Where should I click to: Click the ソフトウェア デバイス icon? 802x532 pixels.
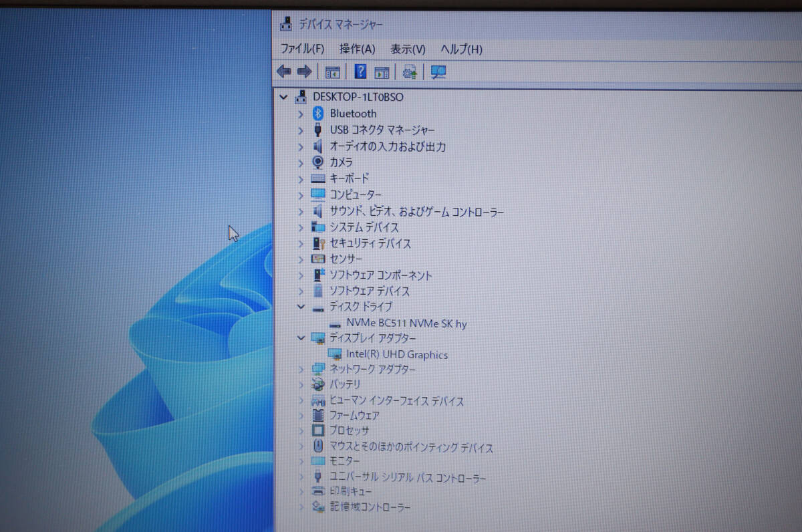[319, 291]
